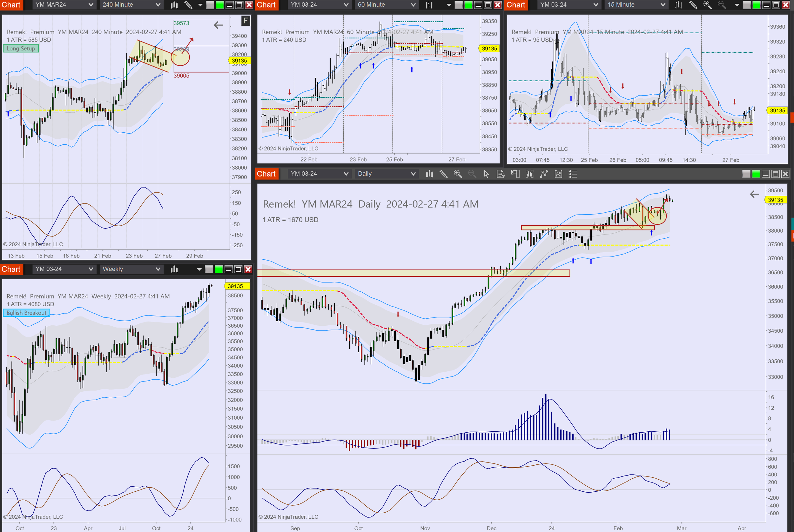The width and height of the screenshot is (794, 532).
Task: Open the Data Box icon on Daily chart
Action: (x=501, y=174)
